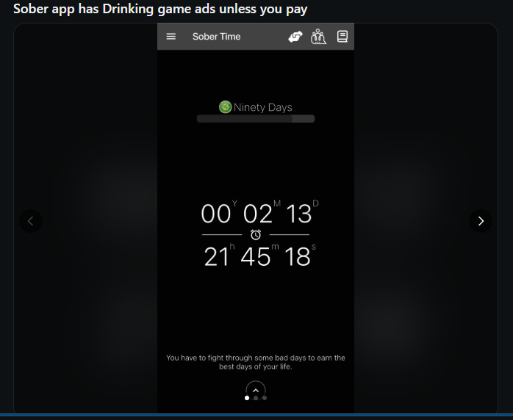This screenshot has height=420, width=513.
Task: Click the 02 months counter
Action: pos(257,214)
